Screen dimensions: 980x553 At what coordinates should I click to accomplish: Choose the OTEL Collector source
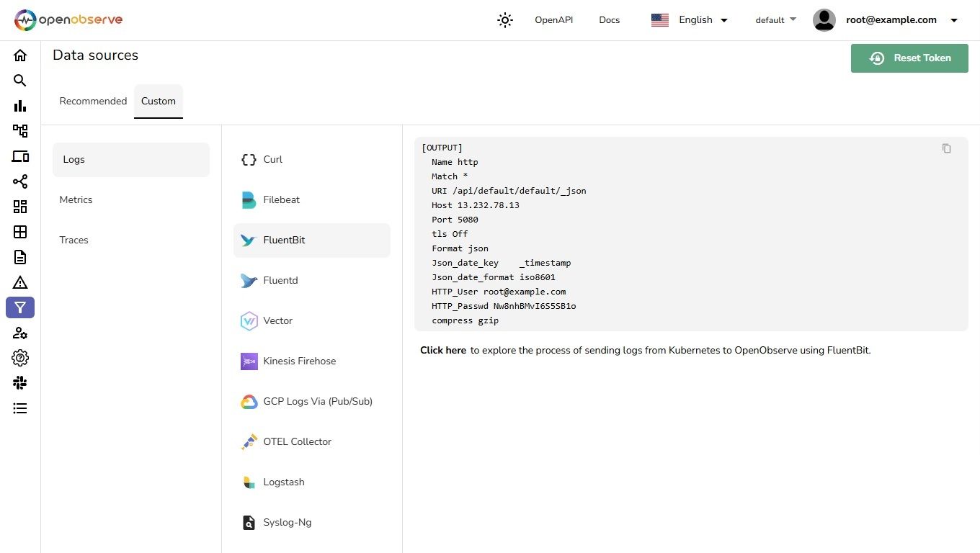[297, 442]
